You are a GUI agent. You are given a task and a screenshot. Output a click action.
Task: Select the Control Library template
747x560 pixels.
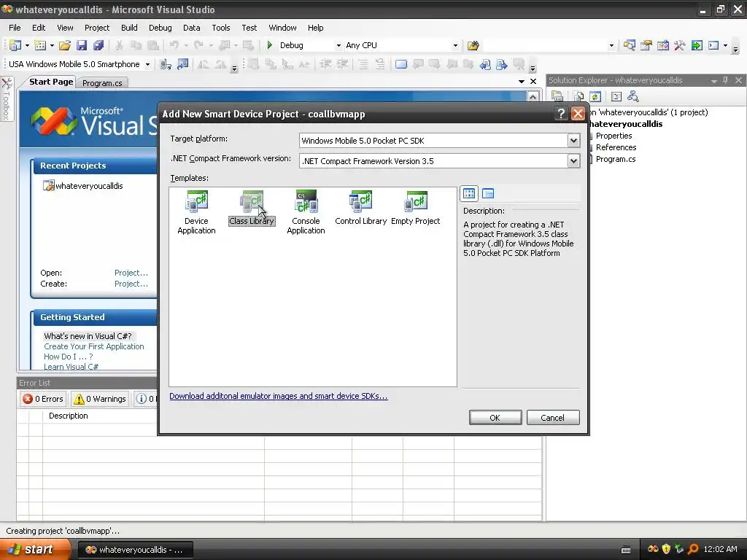tap(360, 209)
